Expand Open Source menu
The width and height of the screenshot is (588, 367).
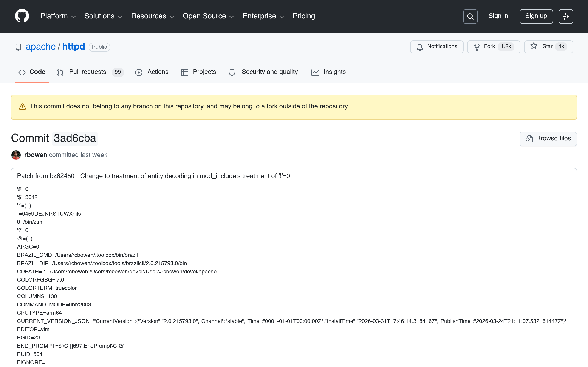(x=208, y=16)
